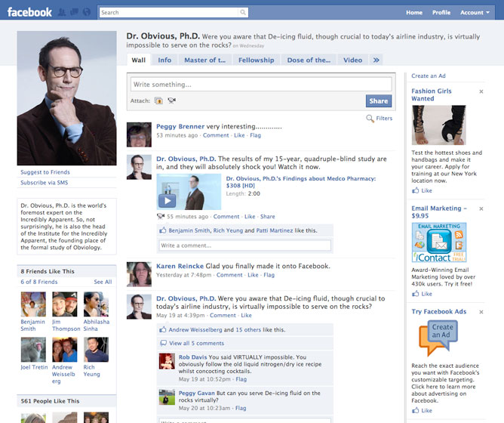Image resolution: width=504 pixels, height=423 pixels.
Task: Show more tabs with double arrow
Action: (376, 60)
